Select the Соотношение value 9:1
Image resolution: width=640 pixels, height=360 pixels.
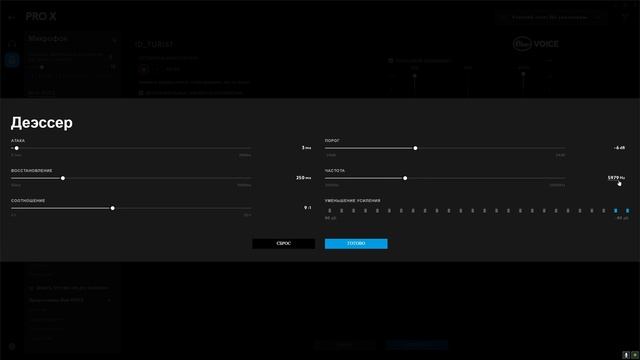tap(307, 208)
